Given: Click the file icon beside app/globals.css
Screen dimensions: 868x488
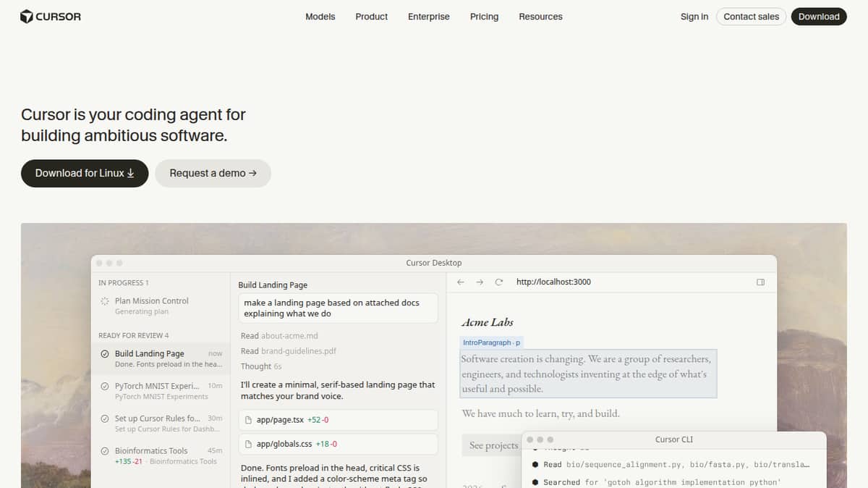Looking at the screenshot, I should (249, 444).
